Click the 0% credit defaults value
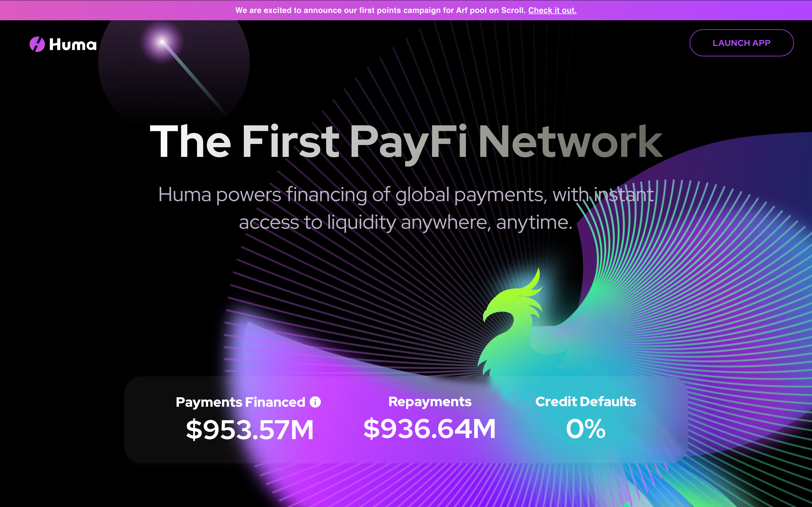The image size is (812, 507). point(586,428)
